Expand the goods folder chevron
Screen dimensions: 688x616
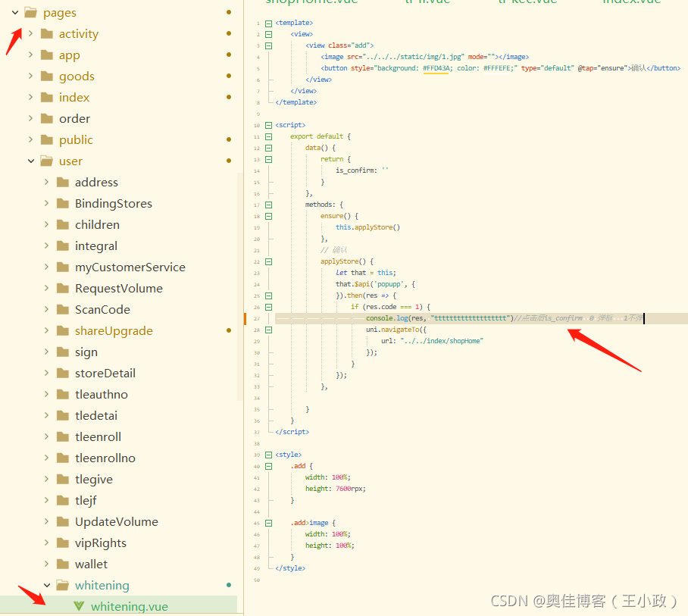pyautogui.click(x=30, y=76)
